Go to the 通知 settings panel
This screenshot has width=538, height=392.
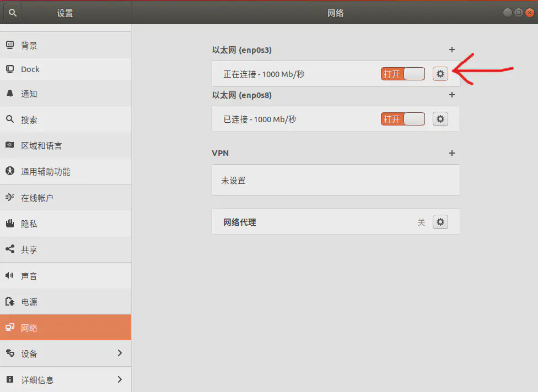click(x=29, y=94)
